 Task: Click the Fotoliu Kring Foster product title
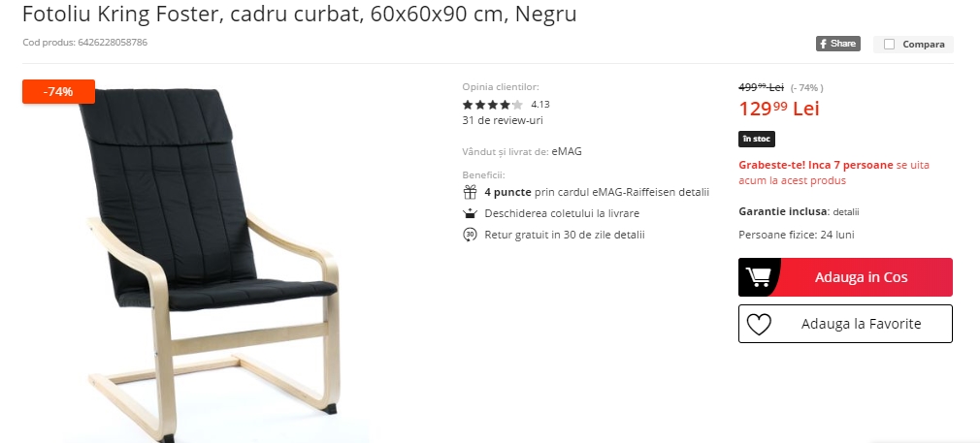300,14
